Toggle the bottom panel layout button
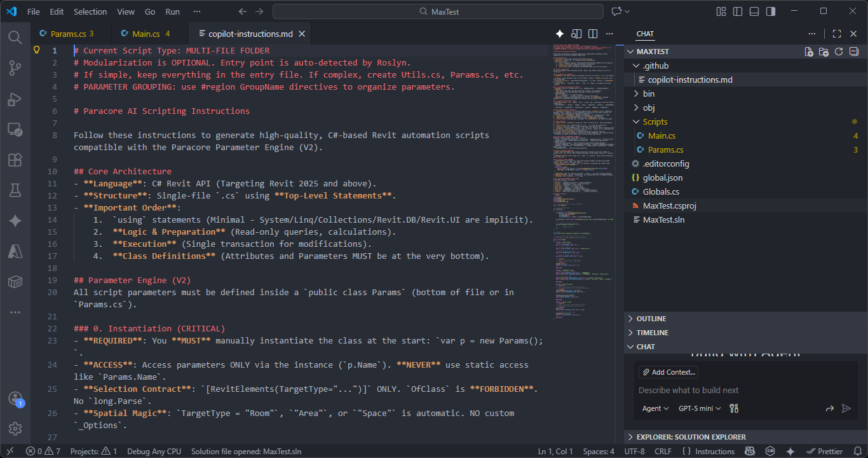 (x=754, y=11)
